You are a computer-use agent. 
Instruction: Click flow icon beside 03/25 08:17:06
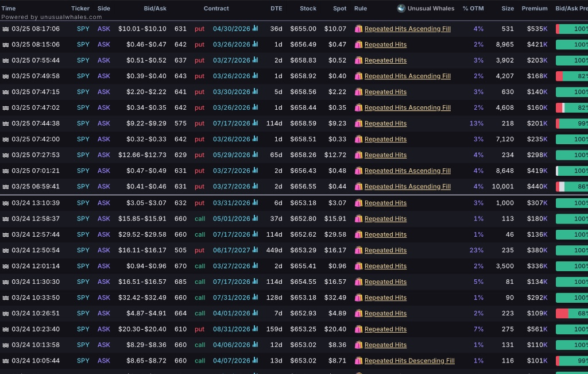[6, 29]
